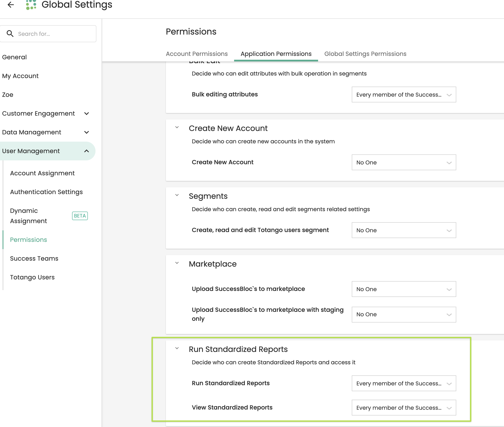Focus the Search for... field
The width and height of the screenshot is (504, 427).
(48, 34)
